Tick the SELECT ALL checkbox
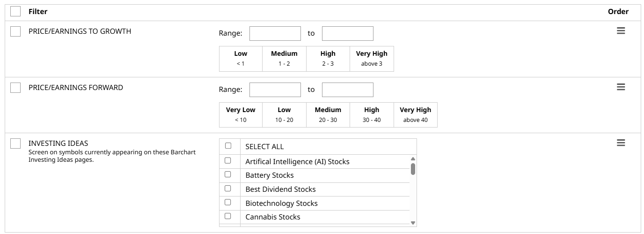Viewport: 644px width, 234px height. coord(228,146)
